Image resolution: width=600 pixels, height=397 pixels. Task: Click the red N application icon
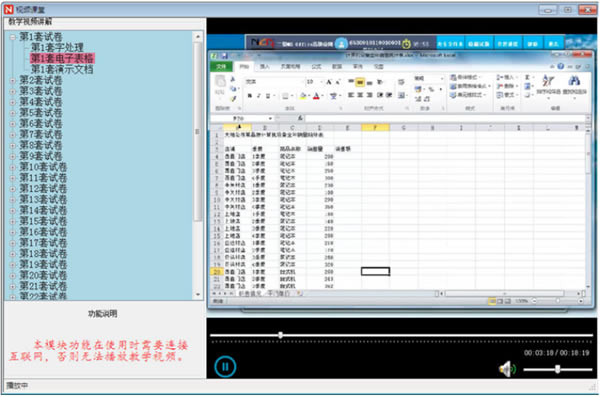tap(8, 9)
